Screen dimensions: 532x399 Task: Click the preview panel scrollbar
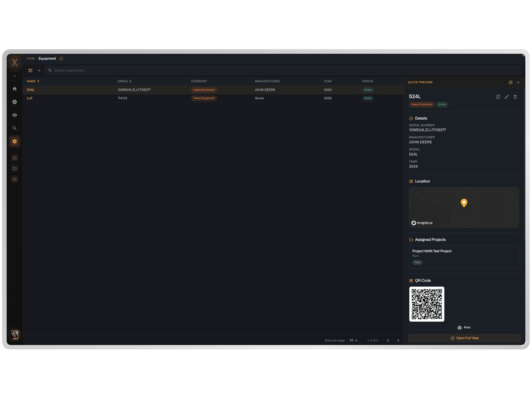(524, 164)
